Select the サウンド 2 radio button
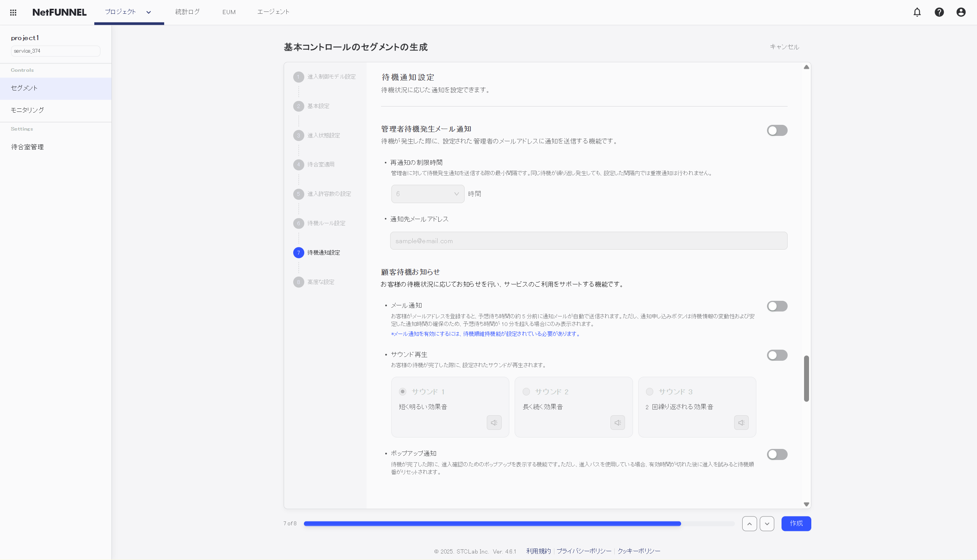 coord(526,392)
